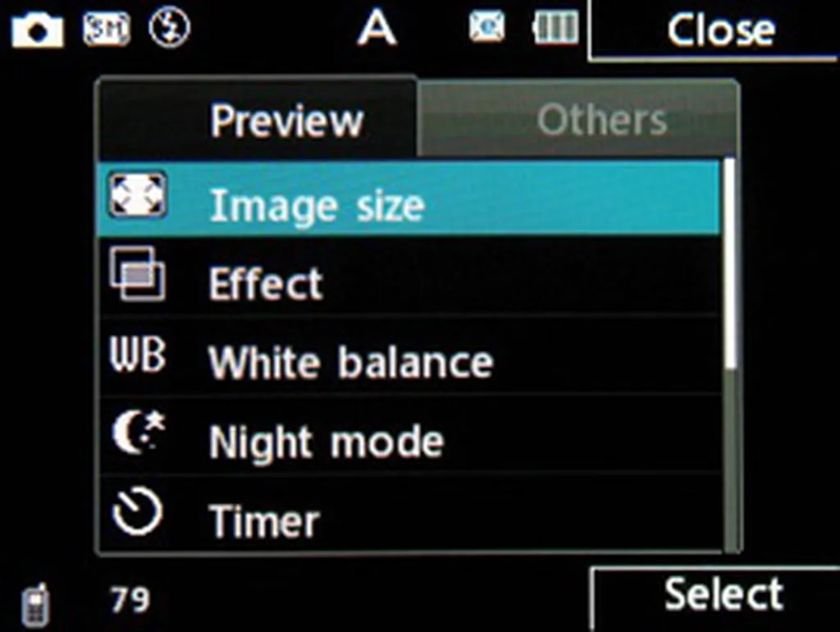
Task: Click the Timer clock icon
Action: (x=137, y=512)
